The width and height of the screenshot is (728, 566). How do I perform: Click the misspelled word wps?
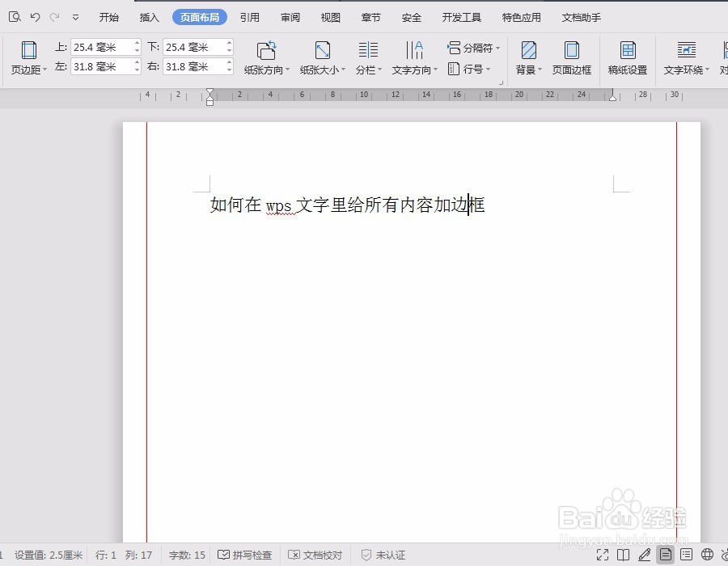[x=278, y=205]
